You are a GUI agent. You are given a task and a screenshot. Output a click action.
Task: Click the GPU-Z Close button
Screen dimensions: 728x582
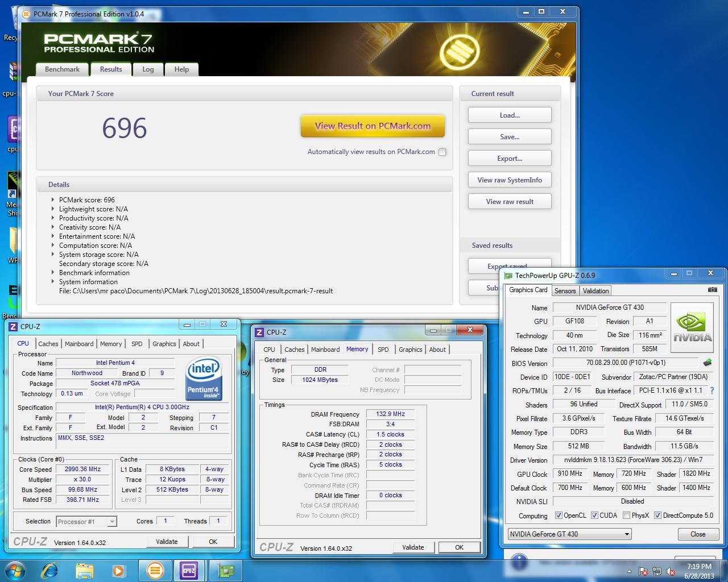pyautogui.click(x=698, y=534)
